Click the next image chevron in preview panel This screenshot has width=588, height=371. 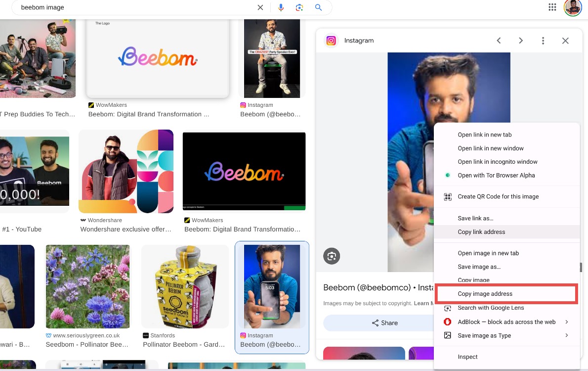tap(521, 41)
